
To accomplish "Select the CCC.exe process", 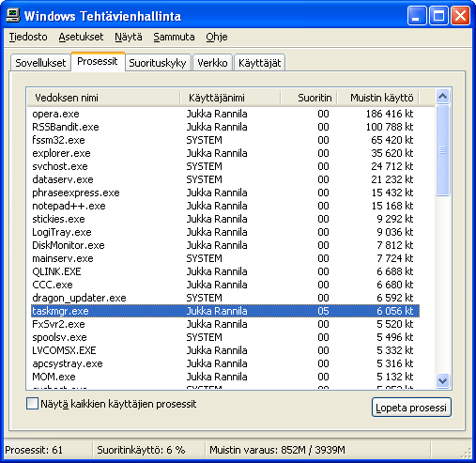I will [x=225, y=285].
